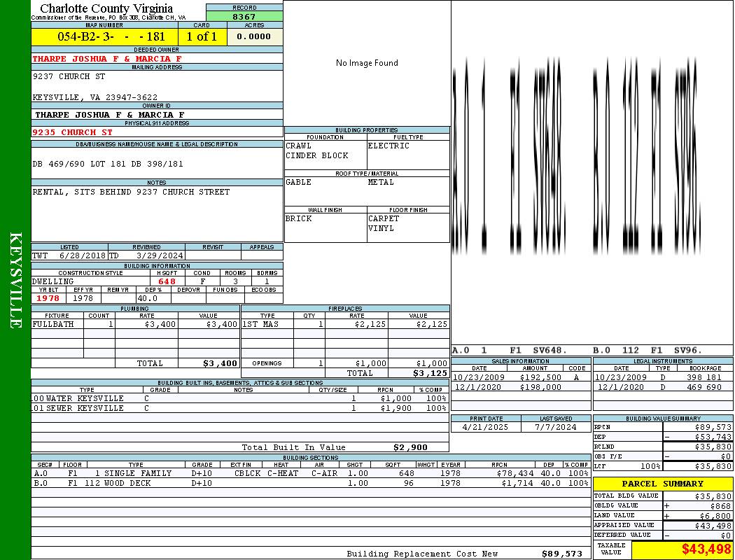The width and height of the screenshot is (735, 560).
Task: Click 1ST MAS fireplace type
Action: 260,324
